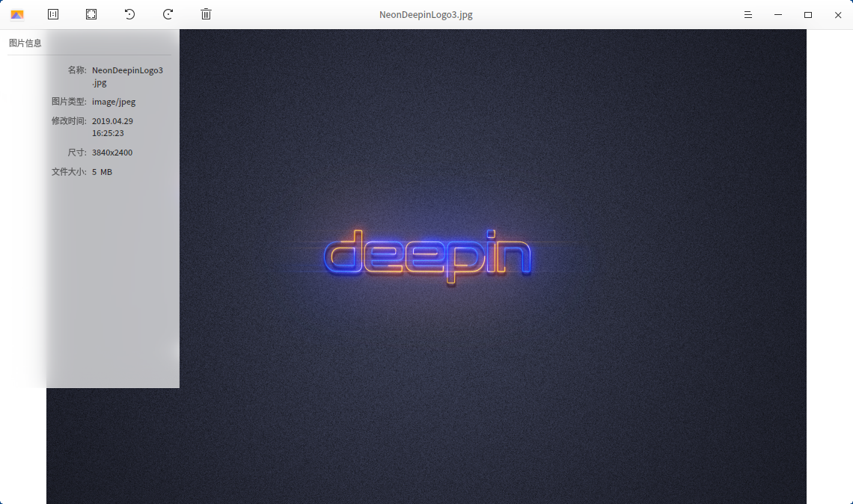
Task: Open the hamburger main menu
Action: click(x=747, y=14)
